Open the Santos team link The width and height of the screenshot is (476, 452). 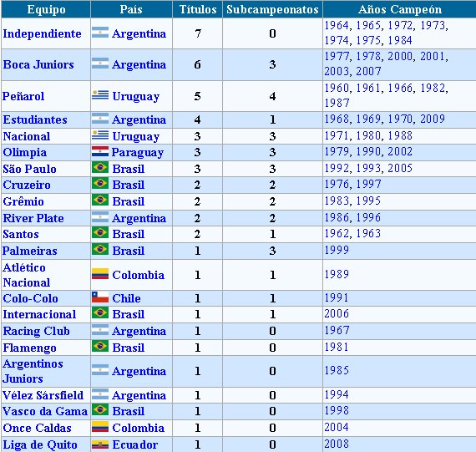[21, 234]
